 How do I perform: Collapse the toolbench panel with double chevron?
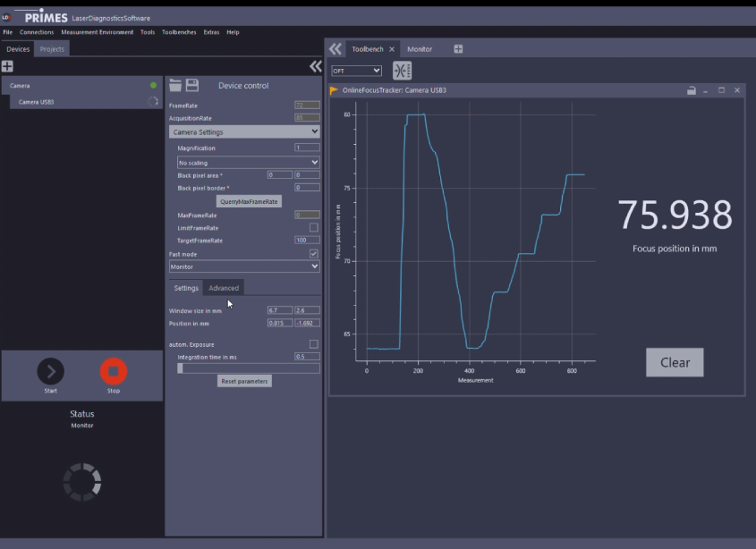[336, 48]
